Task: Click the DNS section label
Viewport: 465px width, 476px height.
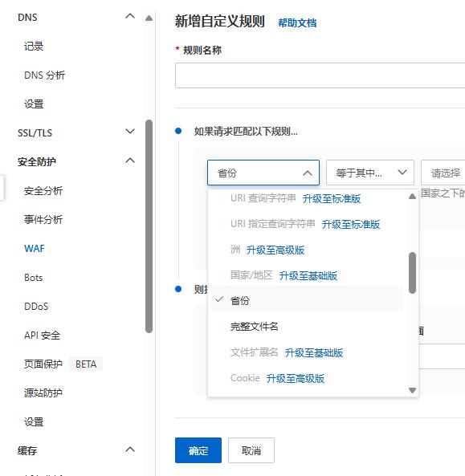Action: pyautogui.click(x=27, y=18)
